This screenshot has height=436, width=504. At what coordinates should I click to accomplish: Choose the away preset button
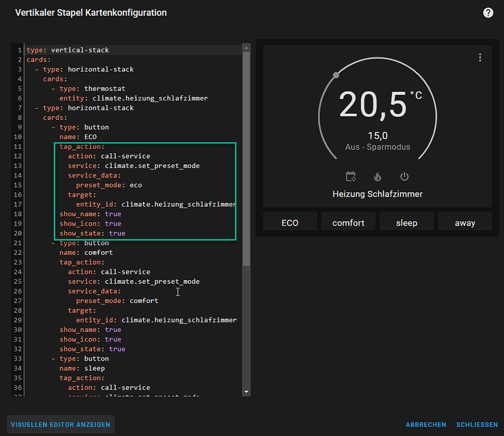465,221
